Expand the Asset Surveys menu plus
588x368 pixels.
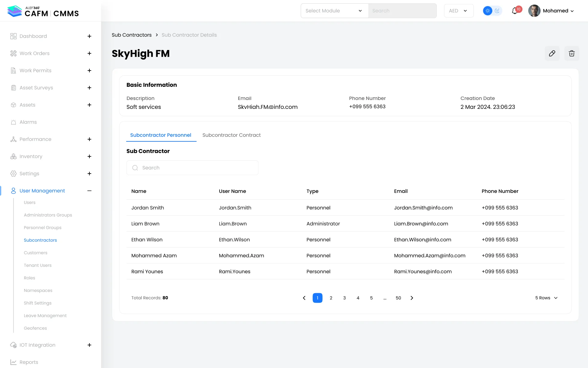point(89,88)
